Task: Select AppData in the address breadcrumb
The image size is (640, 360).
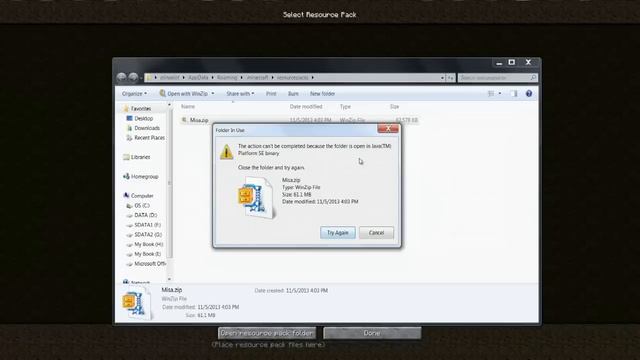Action: (x=198, y=77)
